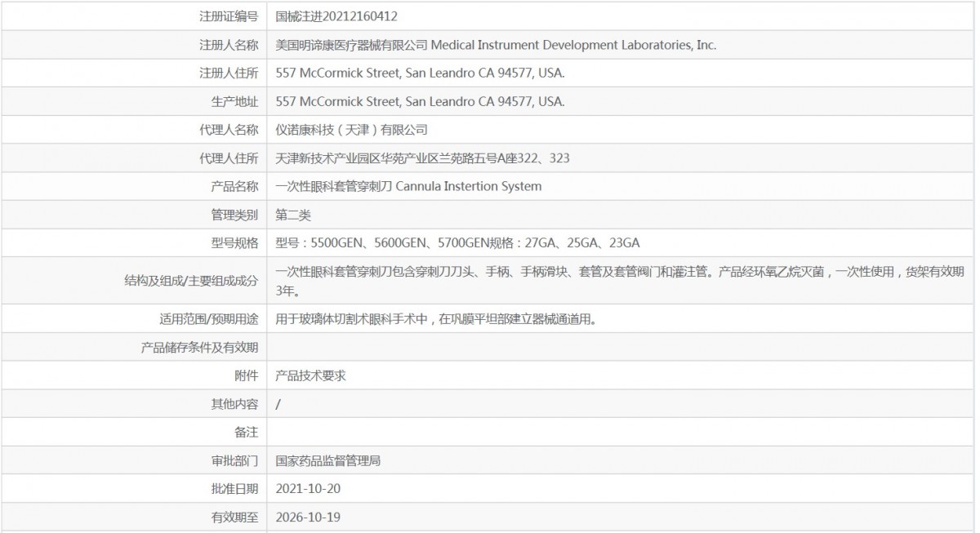This screenshot has height=533, width=980.
Task: Select the 产品储存条件及有效期 label
Action: click(200, 348)
